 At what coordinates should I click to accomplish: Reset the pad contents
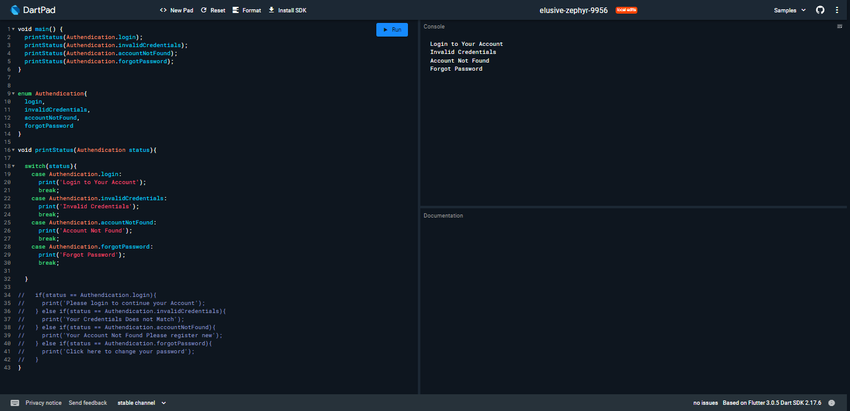[x=213, y=10]
